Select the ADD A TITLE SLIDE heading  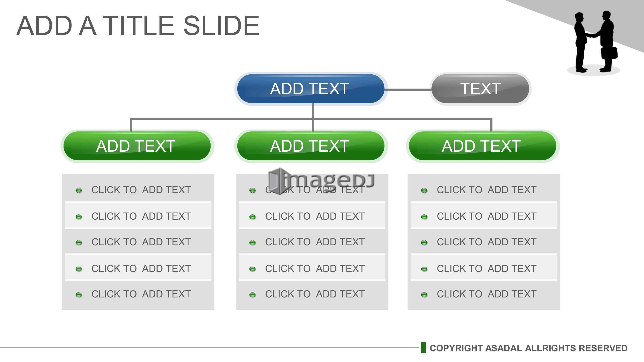(x=138, y=26)
